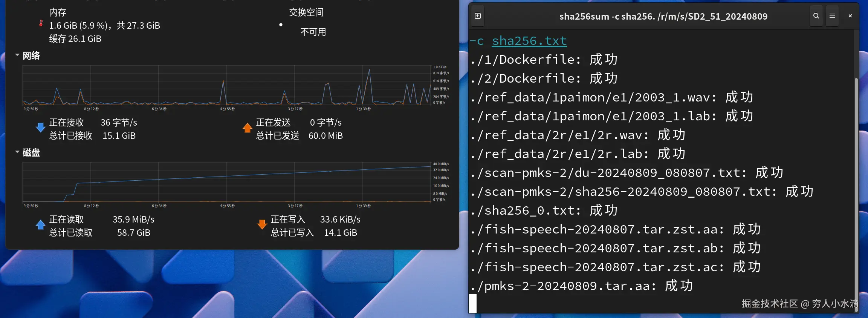Click the disk history graph
Screen dimensions: 868x318
point(226,182)
